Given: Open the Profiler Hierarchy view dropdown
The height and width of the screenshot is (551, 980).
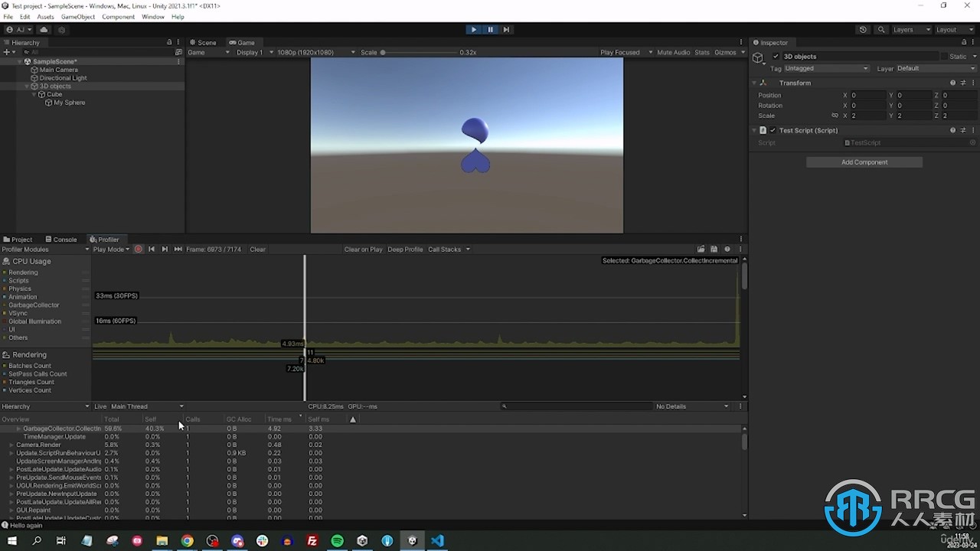Looking at the screenshot, I should click(45, 406).
